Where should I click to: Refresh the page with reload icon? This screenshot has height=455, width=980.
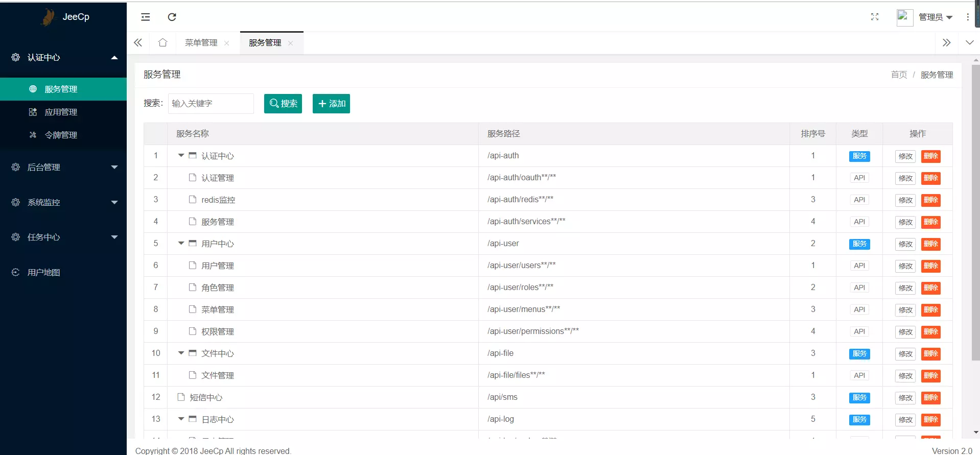point(172,17)
